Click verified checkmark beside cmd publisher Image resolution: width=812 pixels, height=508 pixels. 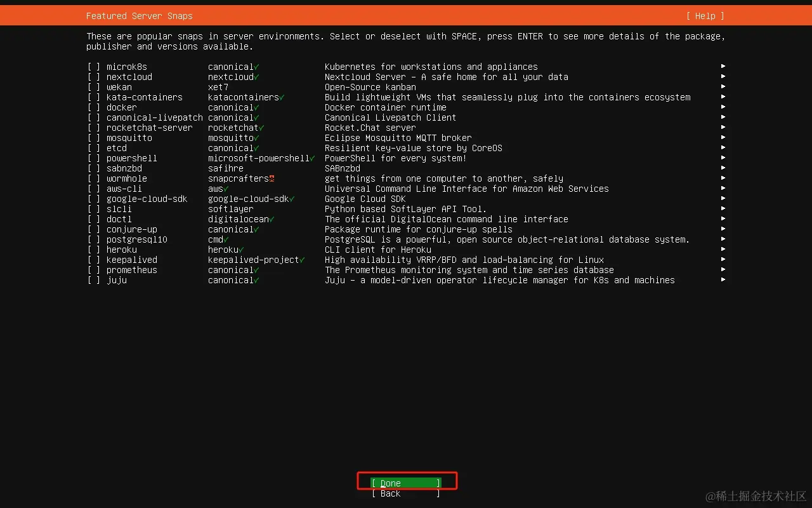pos(226,239)
